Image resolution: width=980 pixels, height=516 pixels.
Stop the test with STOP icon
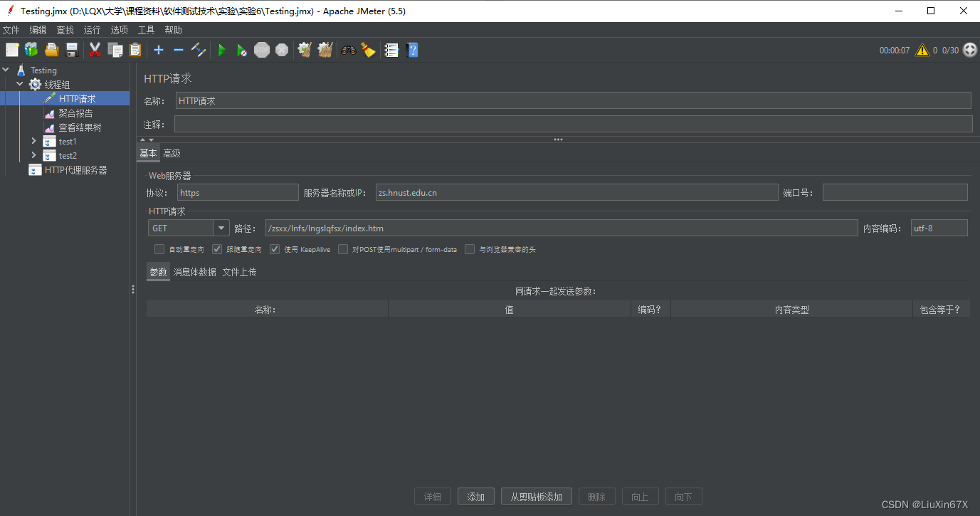(x=262, y=50)
